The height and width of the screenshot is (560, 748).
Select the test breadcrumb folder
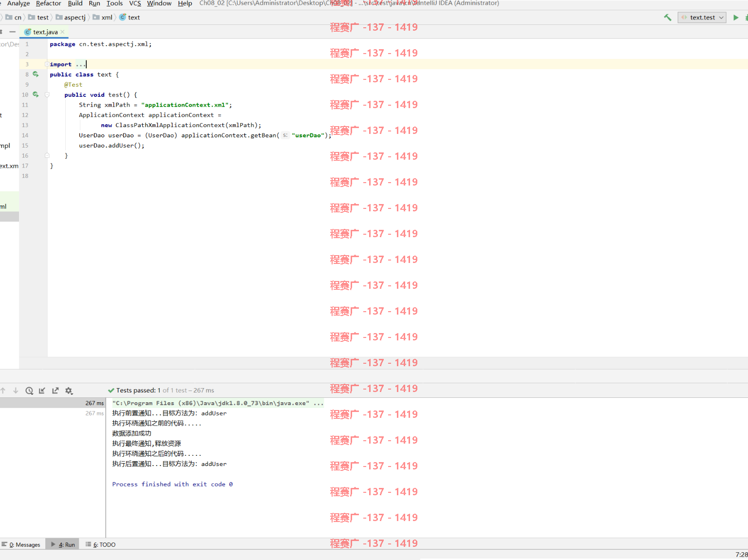point(38,18)
